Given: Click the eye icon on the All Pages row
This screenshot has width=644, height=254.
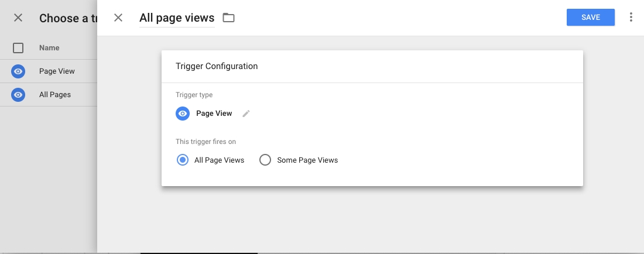Looking at the screenshot, I should [18, 95].
